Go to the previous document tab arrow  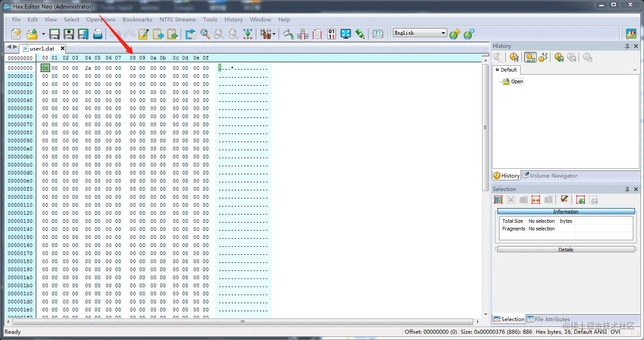[x=9, y=47]
